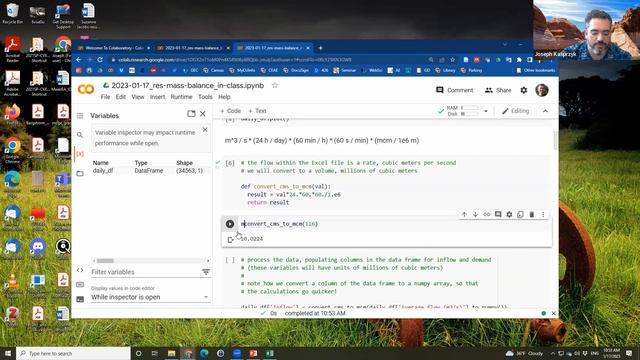Open the user account avatar
This screenshot has width=640, height=360.
pyautogui.click(x=542, y=90)
